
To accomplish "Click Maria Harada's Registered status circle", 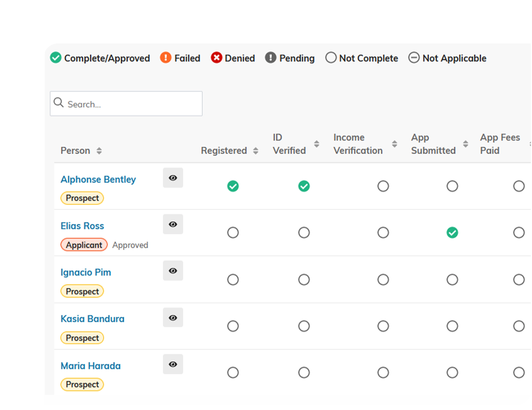I will click(233, 373).
